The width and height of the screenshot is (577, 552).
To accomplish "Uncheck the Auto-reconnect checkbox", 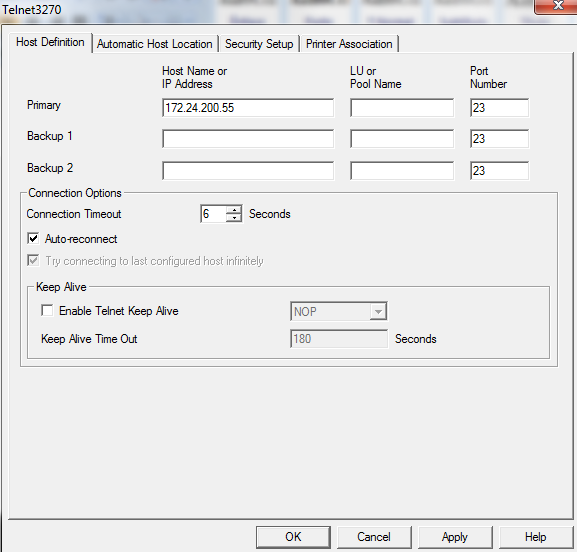I will tap(33, 238).
